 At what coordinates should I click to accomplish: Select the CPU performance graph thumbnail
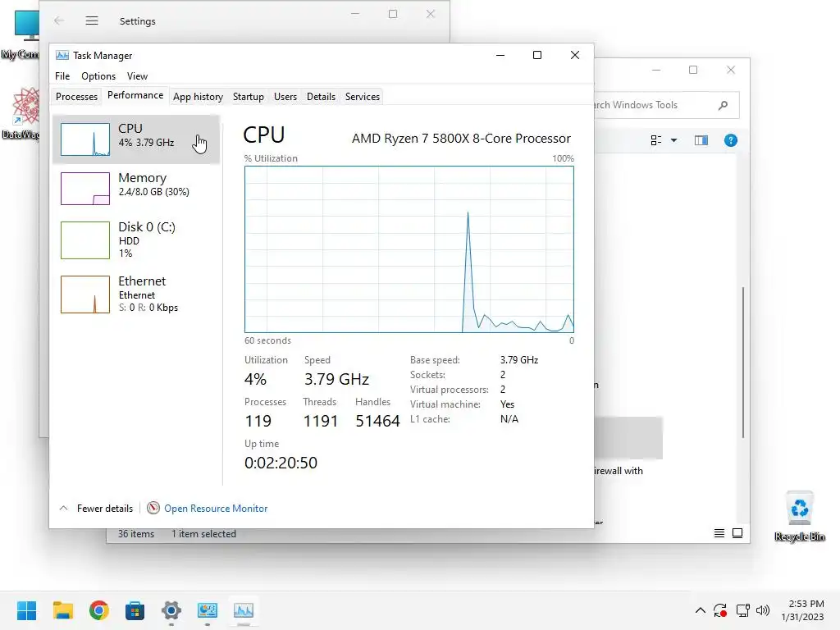85,139
